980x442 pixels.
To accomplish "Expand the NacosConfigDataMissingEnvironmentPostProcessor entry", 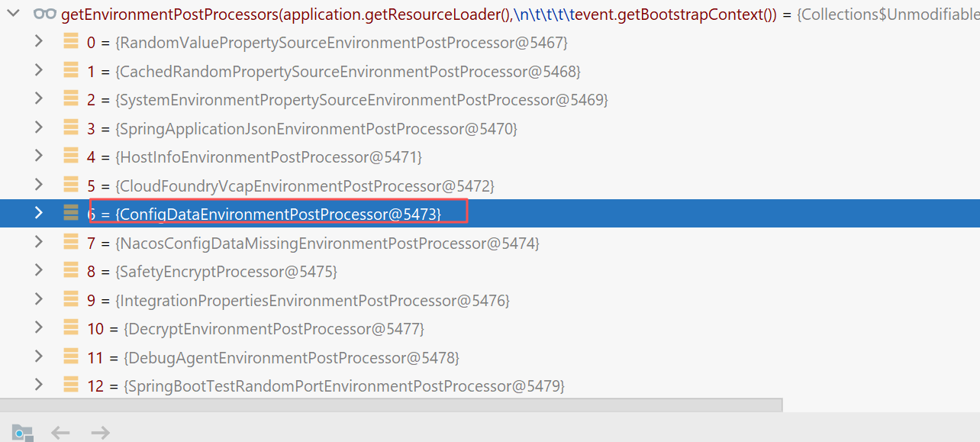I will tap(39, 243).
